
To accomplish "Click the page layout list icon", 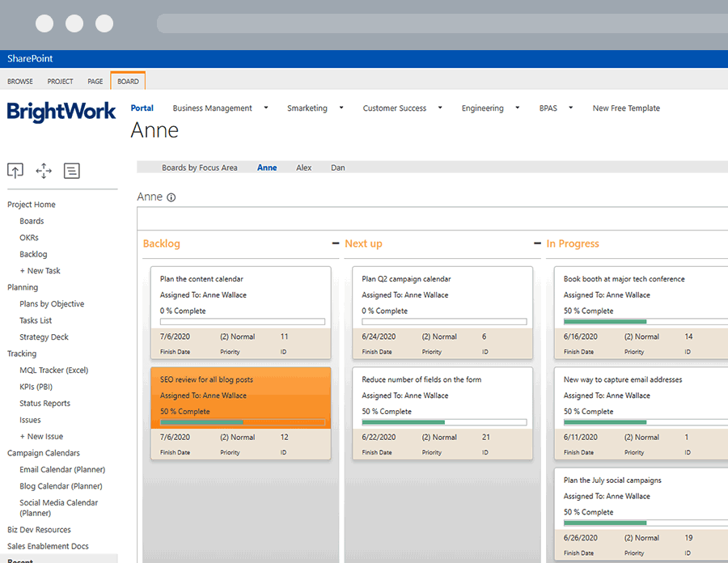I will [x=71, y=171].
